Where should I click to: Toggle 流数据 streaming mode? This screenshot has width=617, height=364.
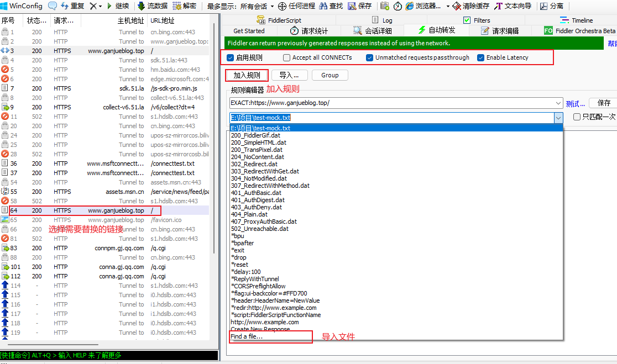click(153, 6)
